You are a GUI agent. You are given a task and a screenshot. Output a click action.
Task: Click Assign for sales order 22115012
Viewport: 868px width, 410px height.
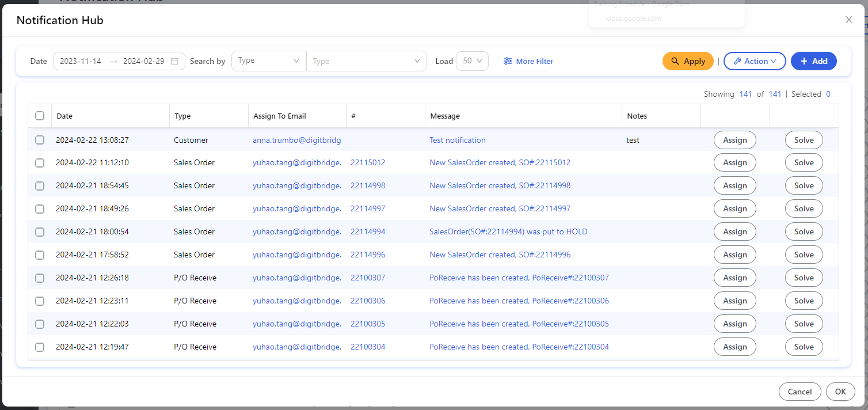pyautogui.click(x=734, y=163)
